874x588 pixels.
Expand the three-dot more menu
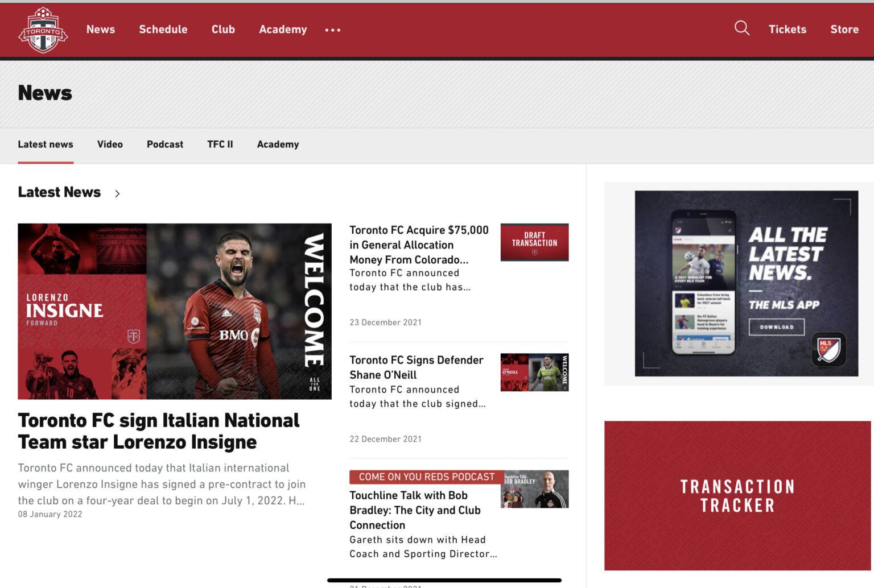pyautogui.click(x=333, y=30)
